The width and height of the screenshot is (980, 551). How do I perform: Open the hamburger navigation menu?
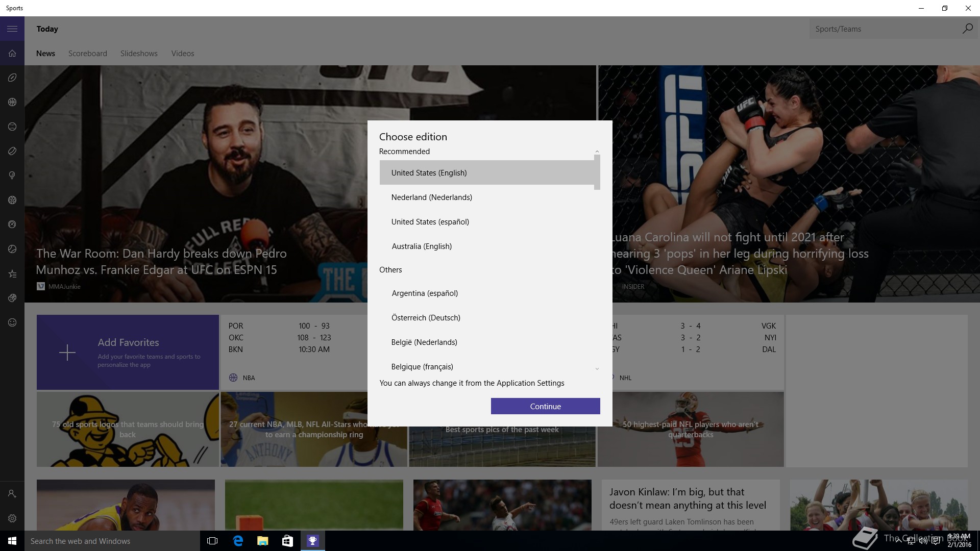click(12, 29)
